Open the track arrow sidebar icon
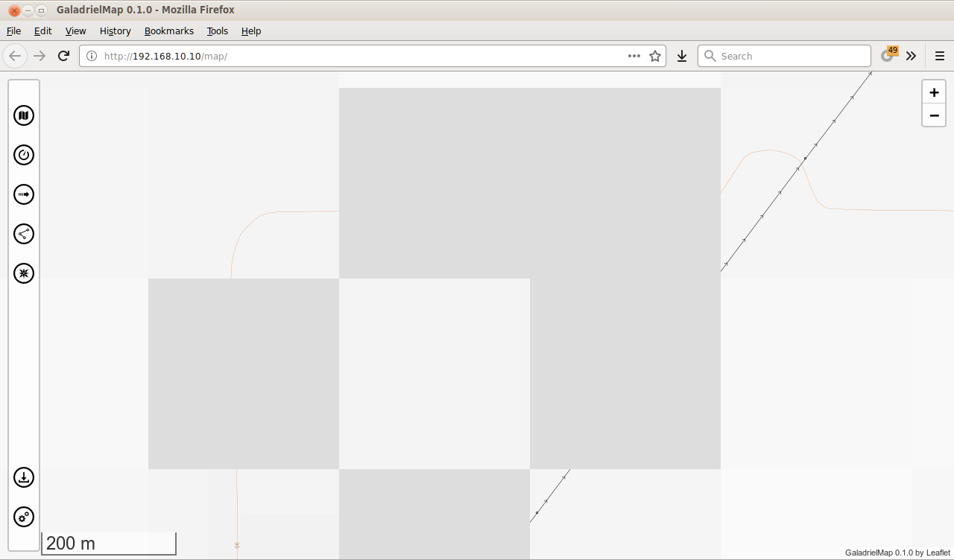The width and height of the screenshot is (954, 560). (24, 194)
